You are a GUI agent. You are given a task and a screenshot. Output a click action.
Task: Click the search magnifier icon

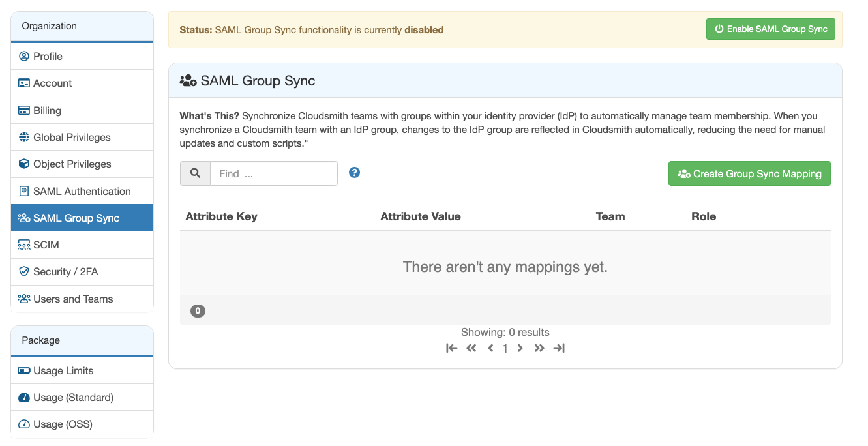pos(195,173)
